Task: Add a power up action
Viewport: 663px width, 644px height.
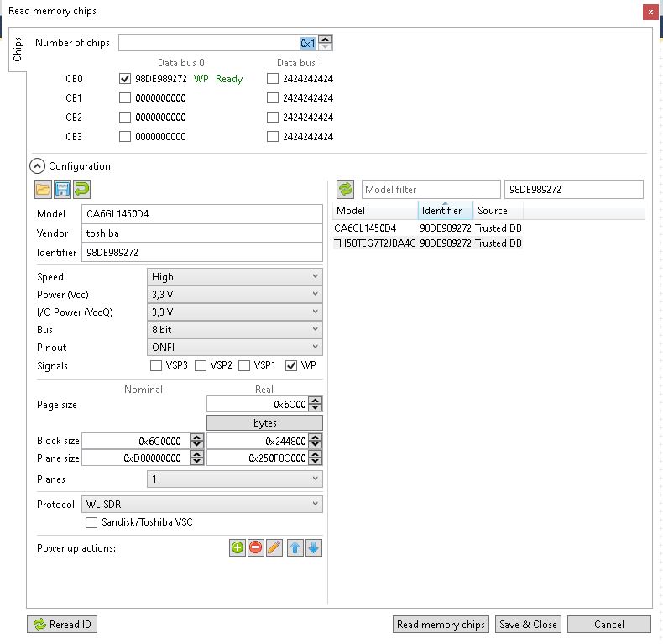Action: (238, 548)
